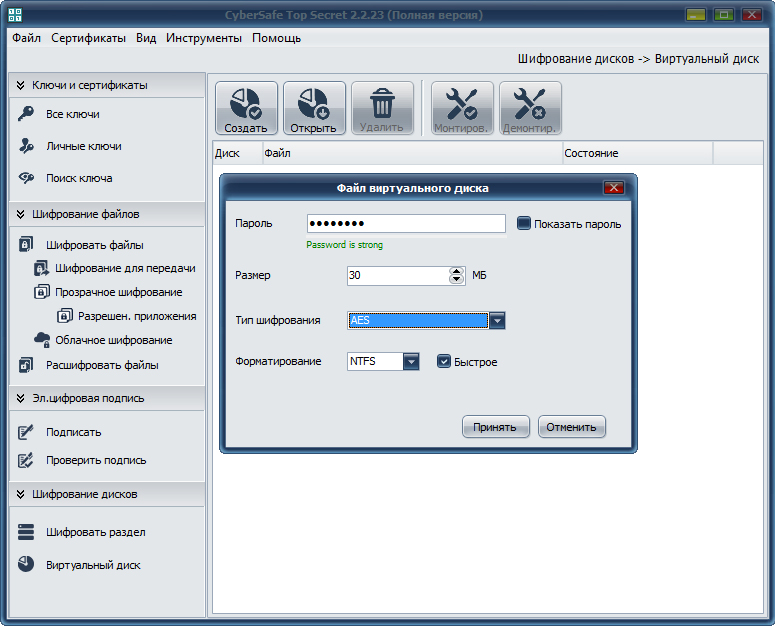775x626 pixels.
Task: Click the Шифровать файлы lock icon
Action: (26, 244)
